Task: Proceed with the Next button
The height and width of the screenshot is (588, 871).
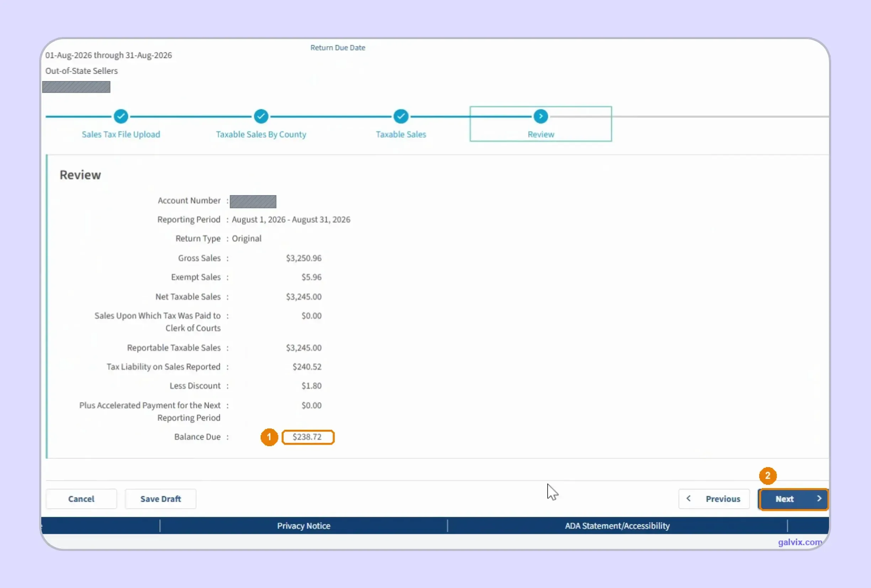Action: click(793, 499)
